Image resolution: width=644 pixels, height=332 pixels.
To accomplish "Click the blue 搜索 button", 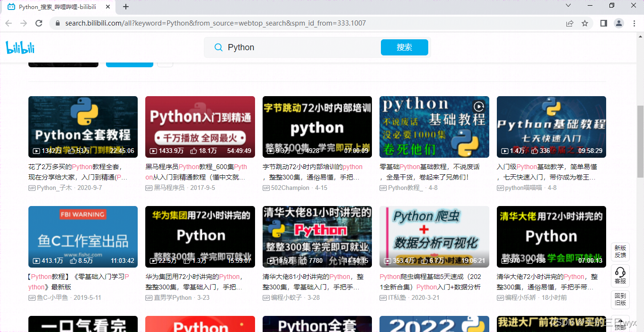I will point(405,47).
